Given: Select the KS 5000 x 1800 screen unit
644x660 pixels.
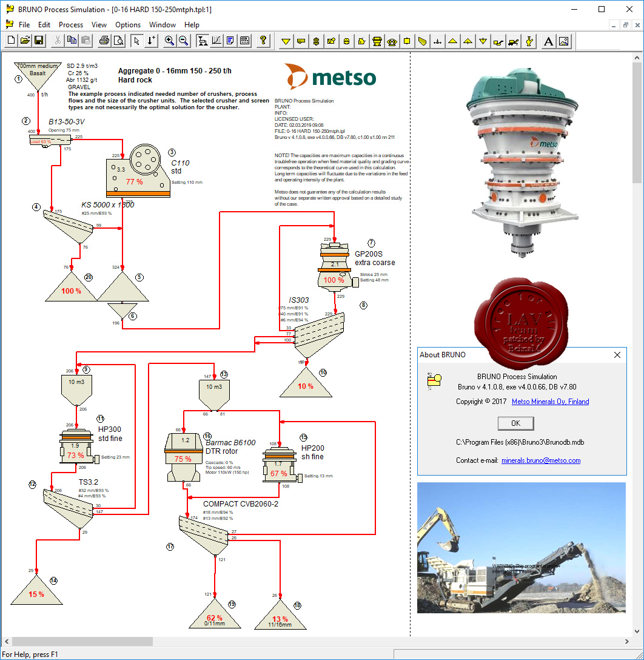Looking at the screenshot, I should tap(69, 226).
